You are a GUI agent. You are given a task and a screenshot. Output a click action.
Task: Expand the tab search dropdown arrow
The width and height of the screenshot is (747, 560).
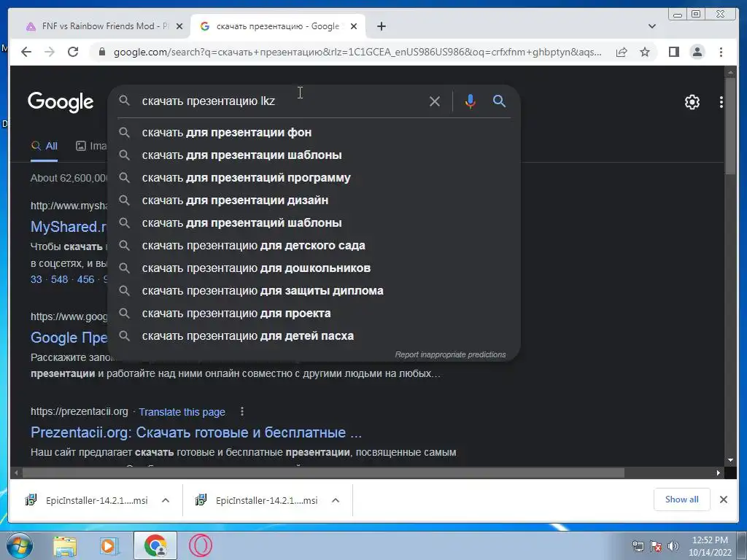click(652, 26)
